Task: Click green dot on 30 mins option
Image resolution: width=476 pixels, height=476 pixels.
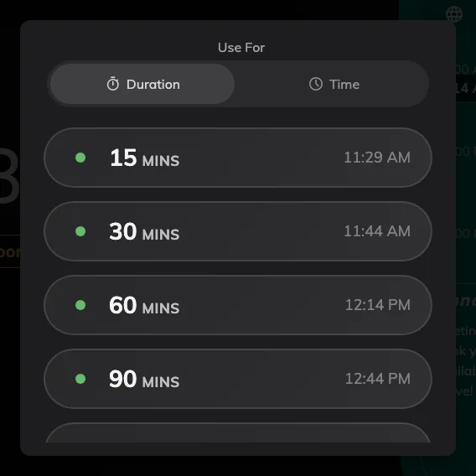Action: 80,231
